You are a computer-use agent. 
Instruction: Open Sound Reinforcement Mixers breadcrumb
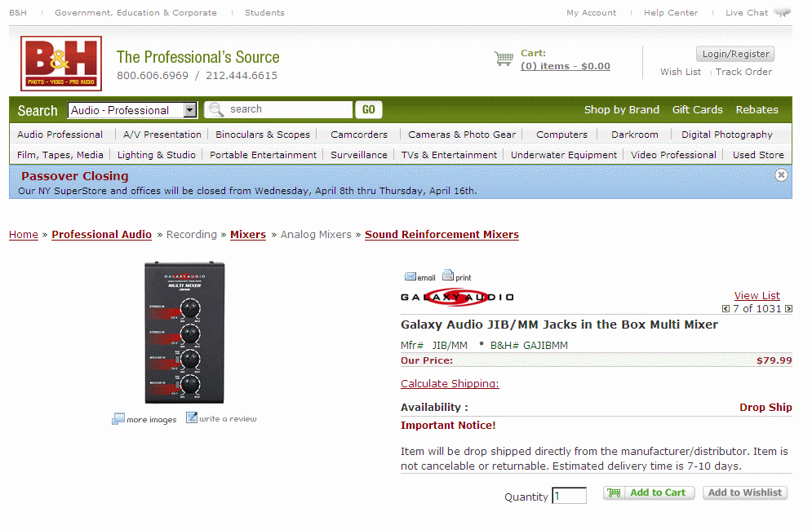click(x=441, y=235)
